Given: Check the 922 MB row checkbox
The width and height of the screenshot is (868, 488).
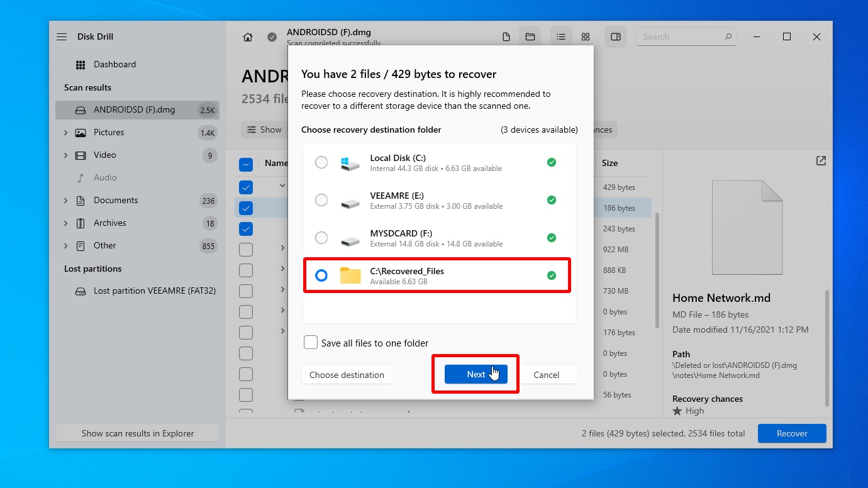Looking at the screenshot, I should pos(246,250).
